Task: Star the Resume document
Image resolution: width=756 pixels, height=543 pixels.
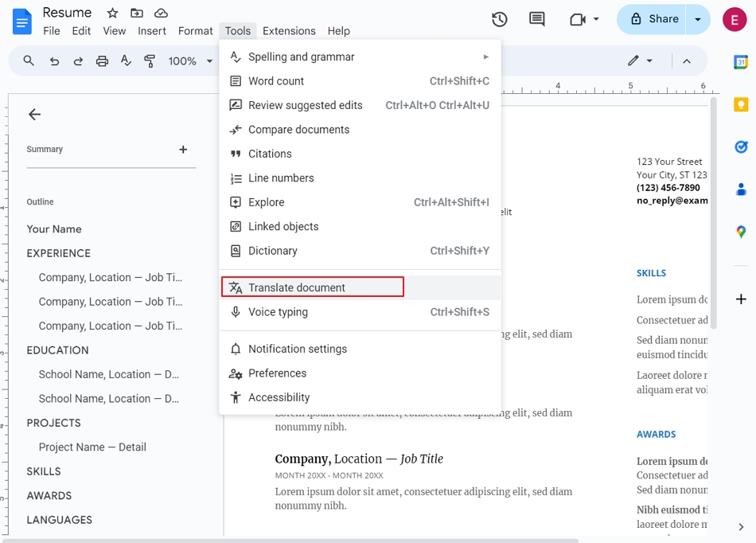Action: 112,13
